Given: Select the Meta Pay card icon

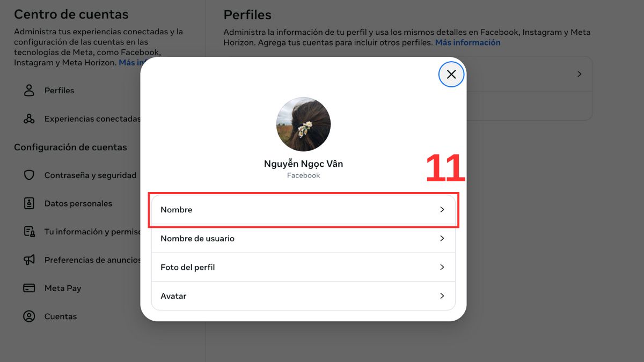Looking at the screenshot, I should point(28,288).
